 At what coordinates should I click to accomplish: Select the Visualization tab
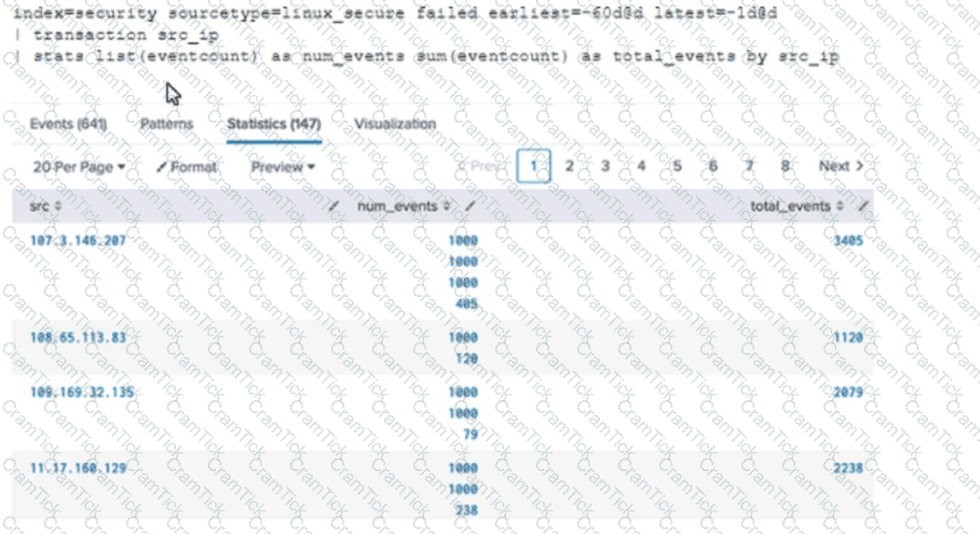395,124
